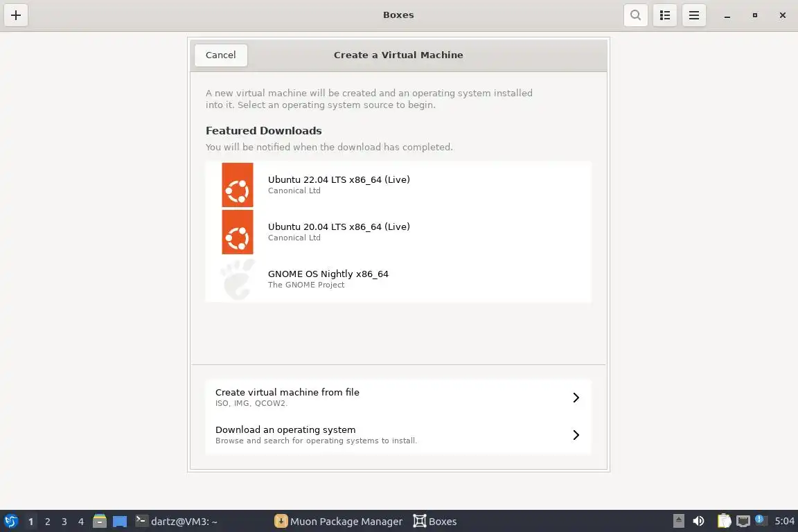Image resolution: width=798 pixels, height=532 pixels.
Task: Open the hamburger application menu
Action: pyautogui.click(x=693, y=15)
